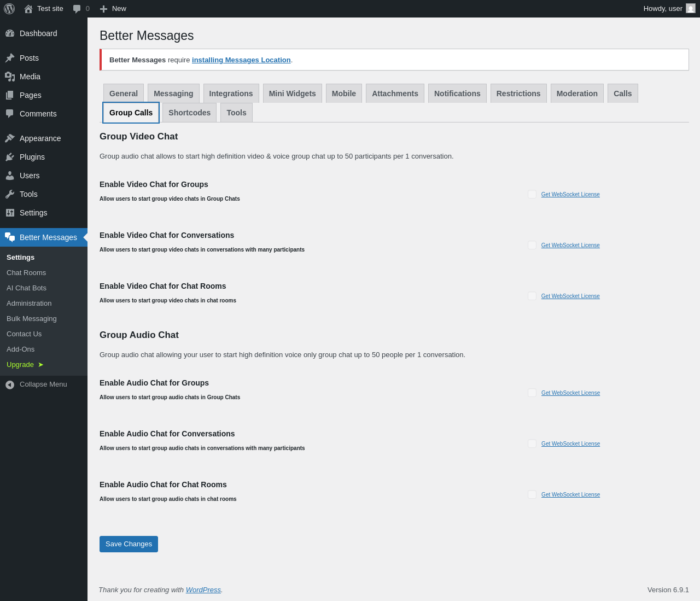Select the Shortcodes tab

click(x=190, y=113)
